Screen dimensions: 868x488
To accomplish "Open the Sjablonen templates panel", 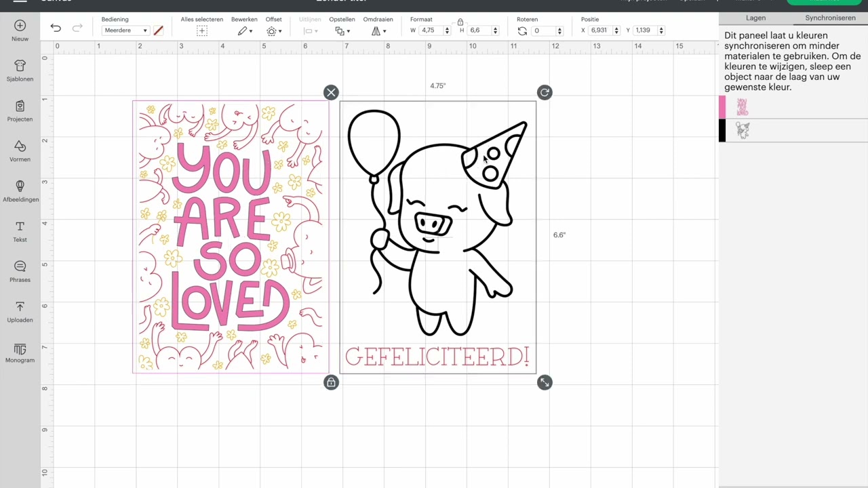I will click(x=20, y=70).
